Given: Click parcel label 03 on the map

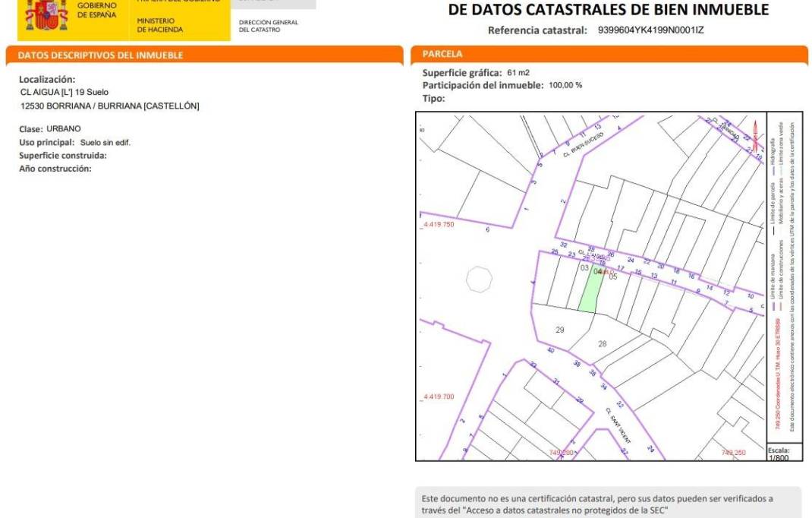Looking at the screenshot, I should pyautogui.click(x=584, y=268).
